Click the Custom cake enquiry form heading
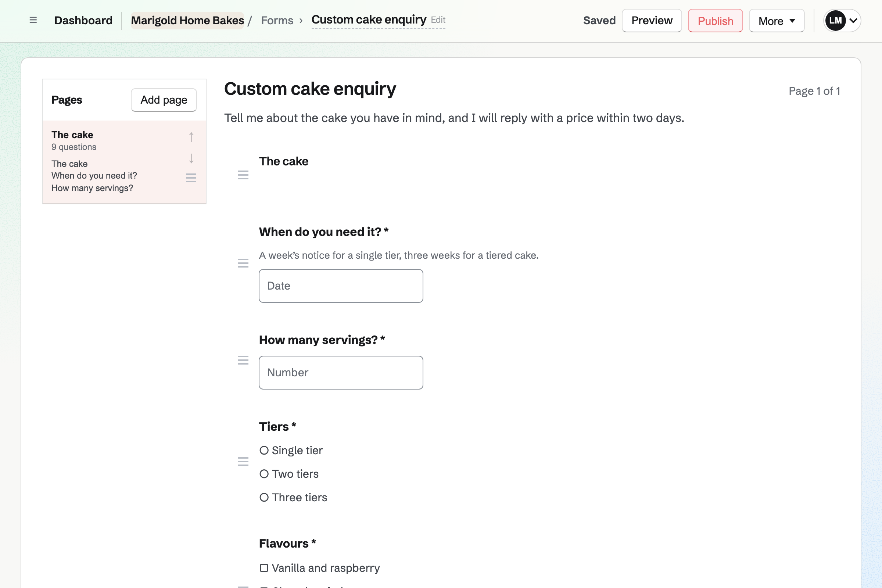The image size is (882, 588). click(x=310, y=89)
